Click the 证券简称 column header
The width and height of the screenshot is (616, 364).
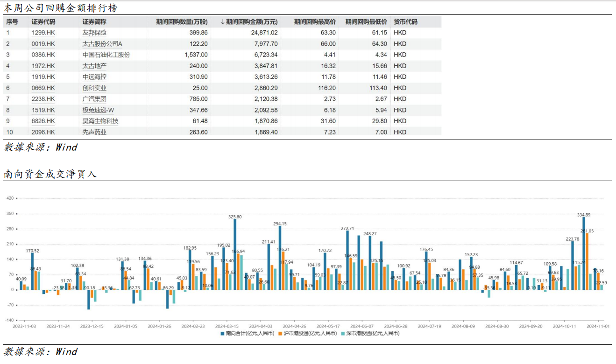coord(94,22)
